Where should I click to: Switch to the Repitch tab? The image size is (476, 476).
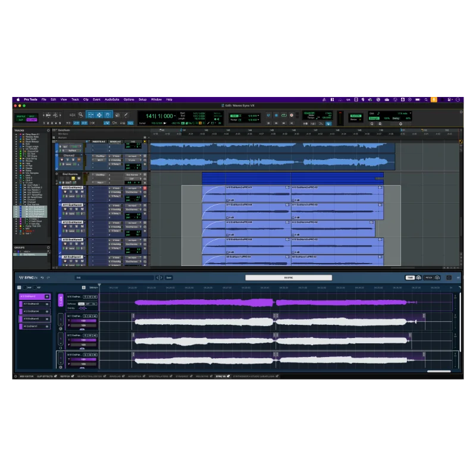(65, 376)
